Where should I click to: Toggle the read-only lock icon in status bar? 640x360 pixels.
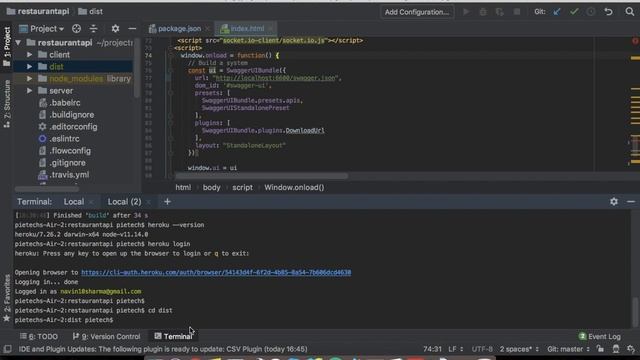[600, 349]
